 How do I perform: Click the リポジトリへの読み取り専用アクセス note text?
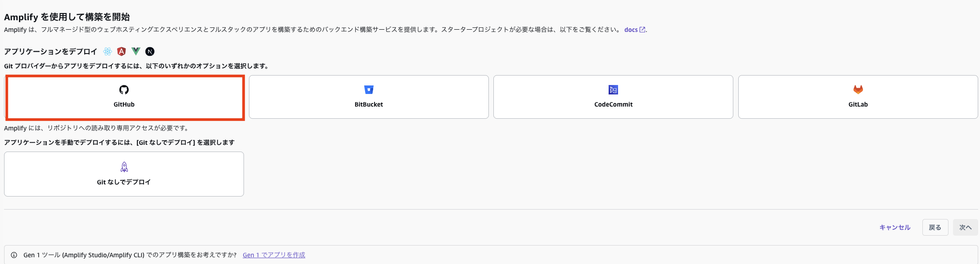[x=96, y=128]
